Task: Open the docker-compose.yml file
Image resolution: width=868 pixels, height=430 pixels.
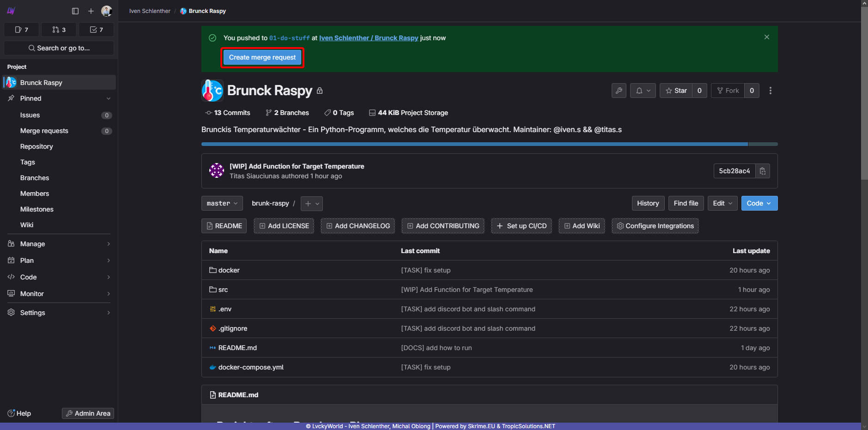Action: 251,367
